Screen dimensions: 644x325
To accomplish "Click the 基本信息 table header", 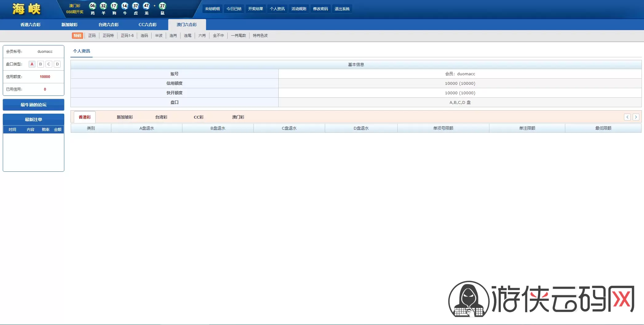I will pyautogui.click(x=356, y=65).
